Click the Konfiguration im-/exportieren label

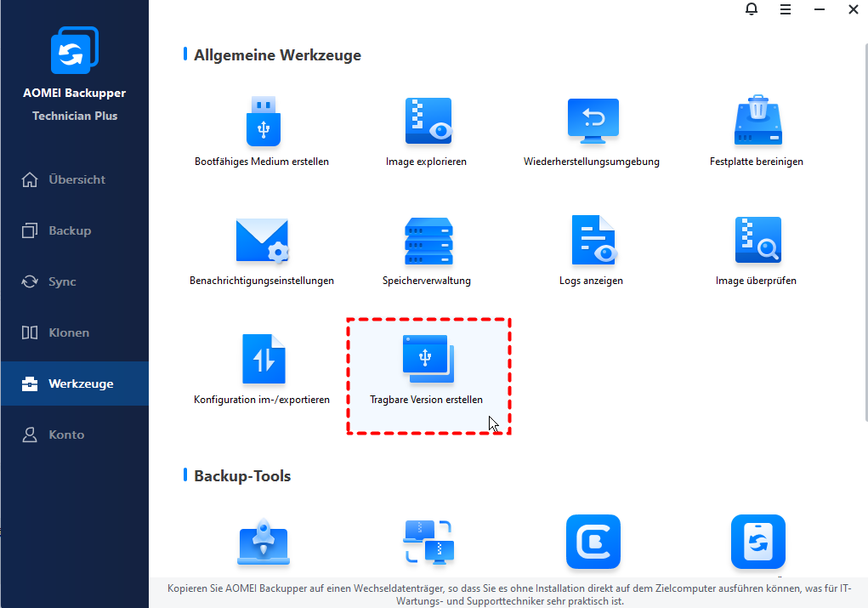pos(261,400)
